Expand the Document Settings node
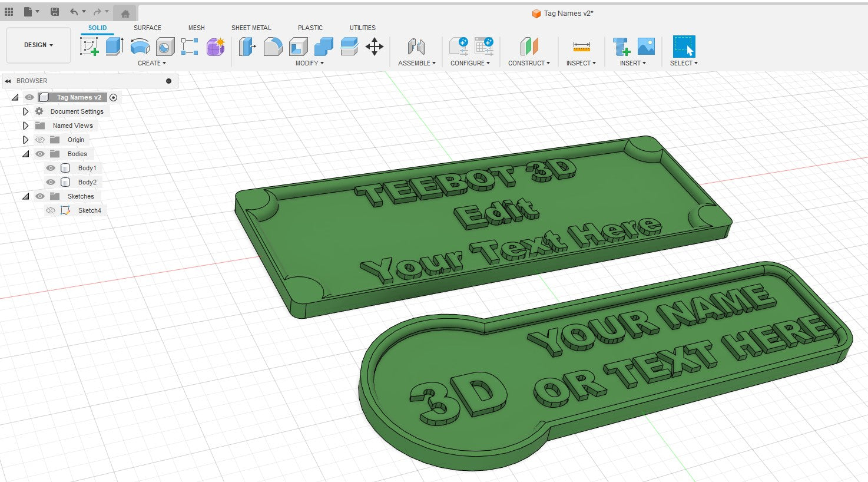 tap(25, 111)
